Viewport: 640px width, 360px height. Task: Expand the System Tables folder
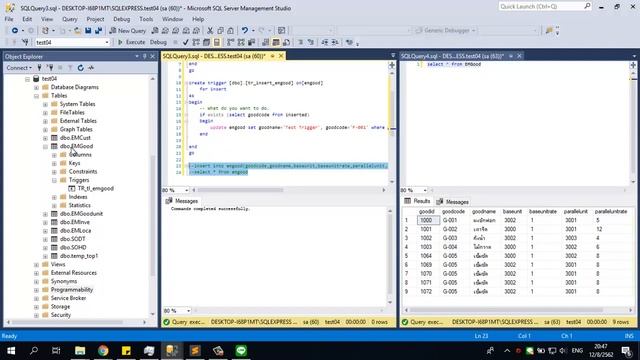45,104
